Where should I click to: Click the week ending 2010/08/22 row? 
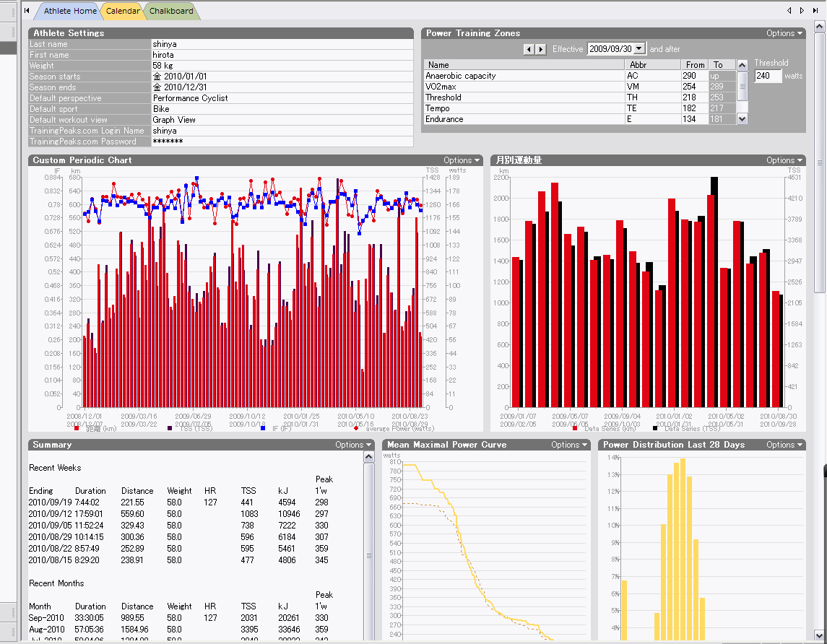coord(179,549)
